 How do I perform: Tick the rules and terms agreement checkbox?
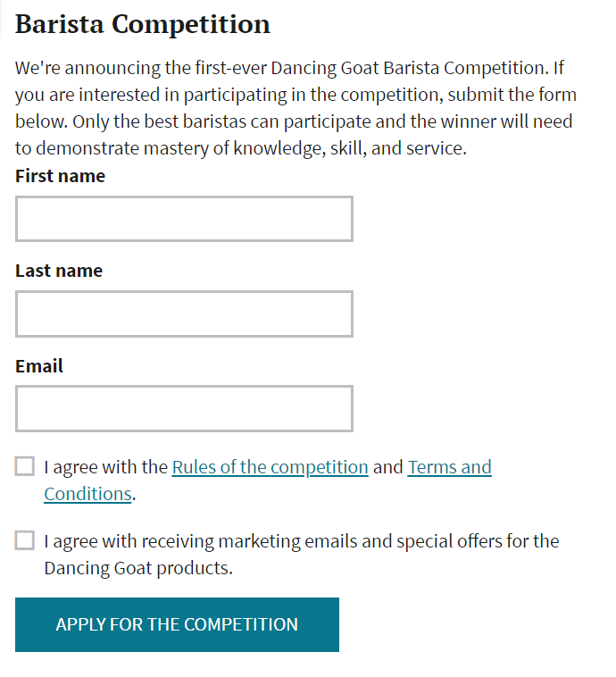[x=25, y=467]
